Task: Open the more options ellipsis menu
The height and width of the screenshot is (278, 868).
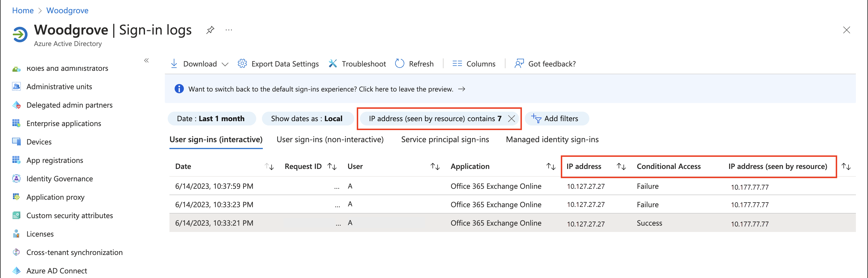Action: 229,30
